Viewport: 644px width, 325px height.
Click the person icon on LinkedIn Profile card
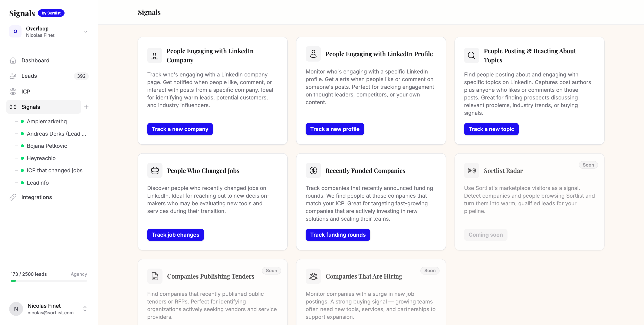[313, 54]
